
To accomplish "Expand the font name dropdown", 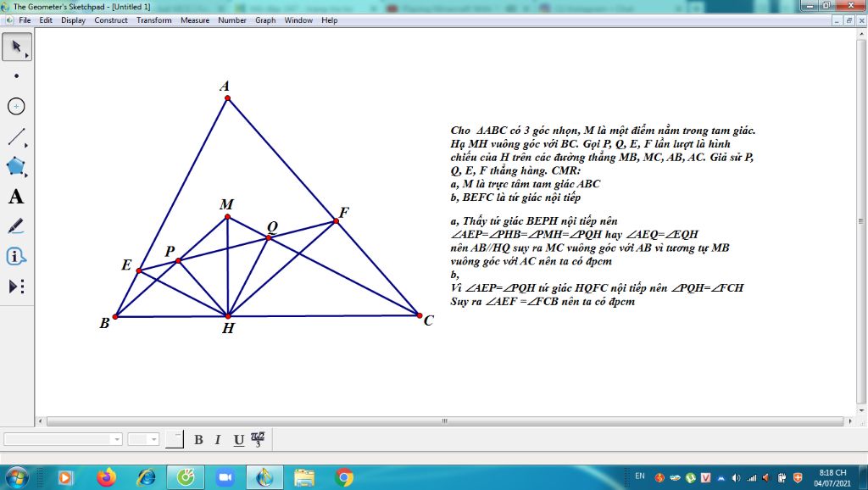I will coord(117,440).
